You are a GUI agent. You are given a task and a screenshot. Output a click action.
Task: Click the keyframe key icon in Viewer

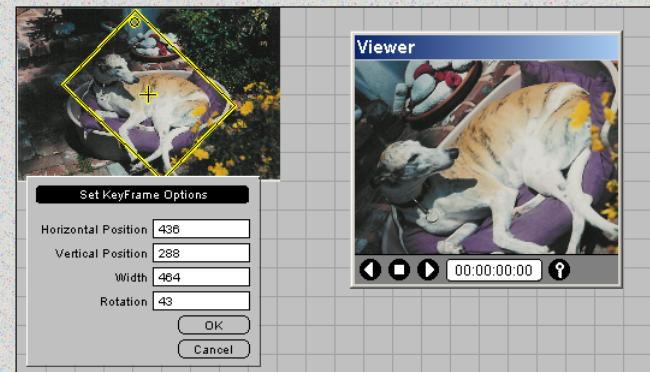[559, 270]
